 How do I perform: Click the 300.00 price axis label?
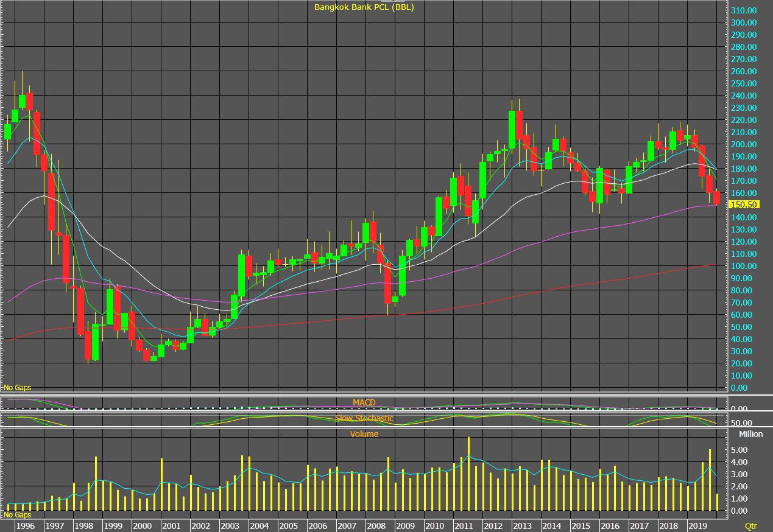click(745, 23)
